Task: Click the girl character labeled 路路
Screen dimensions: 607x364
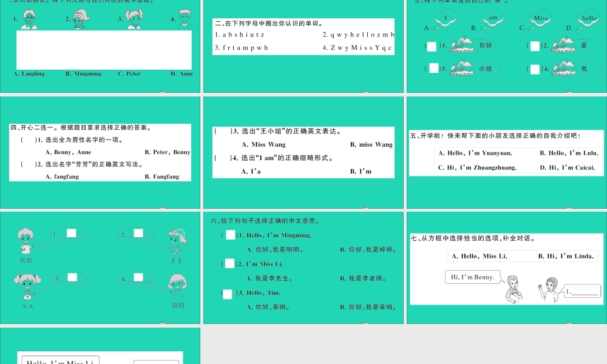Action: (x=177, y=286)
